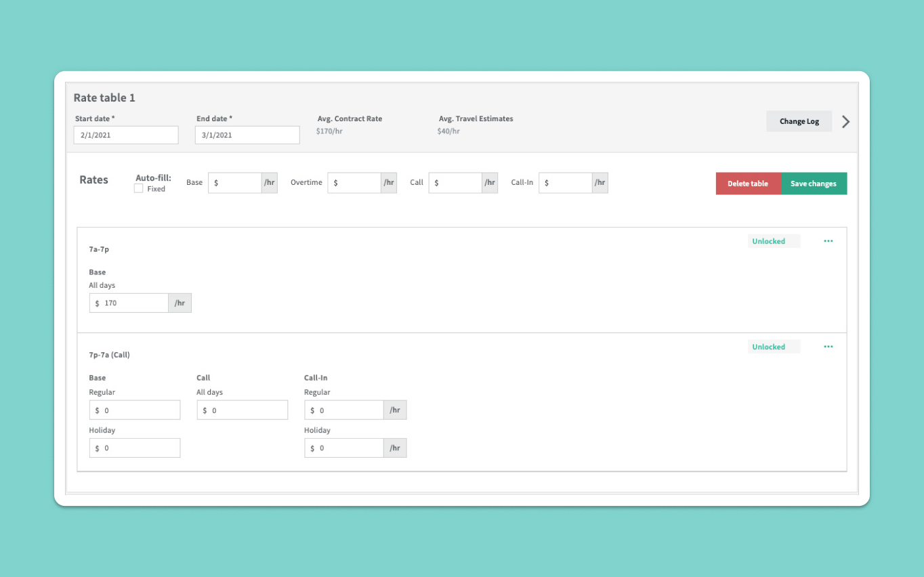Click the Rate table 1 heading

[104, 98]
